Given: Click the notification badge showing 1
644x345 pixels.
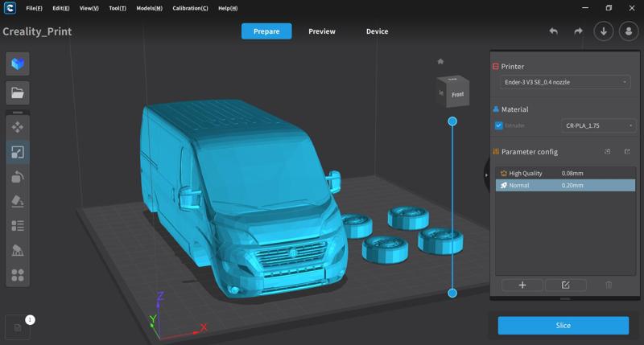Looking at the screenshot, I should click(x=30, y=319).
